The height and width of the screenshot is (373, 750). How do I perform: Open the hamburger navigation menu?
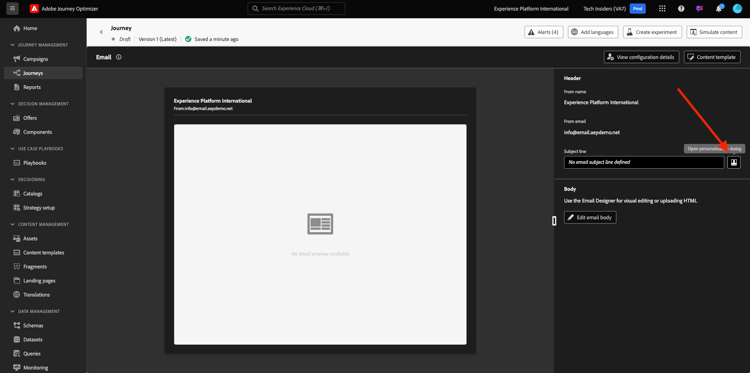click(12, 9)
